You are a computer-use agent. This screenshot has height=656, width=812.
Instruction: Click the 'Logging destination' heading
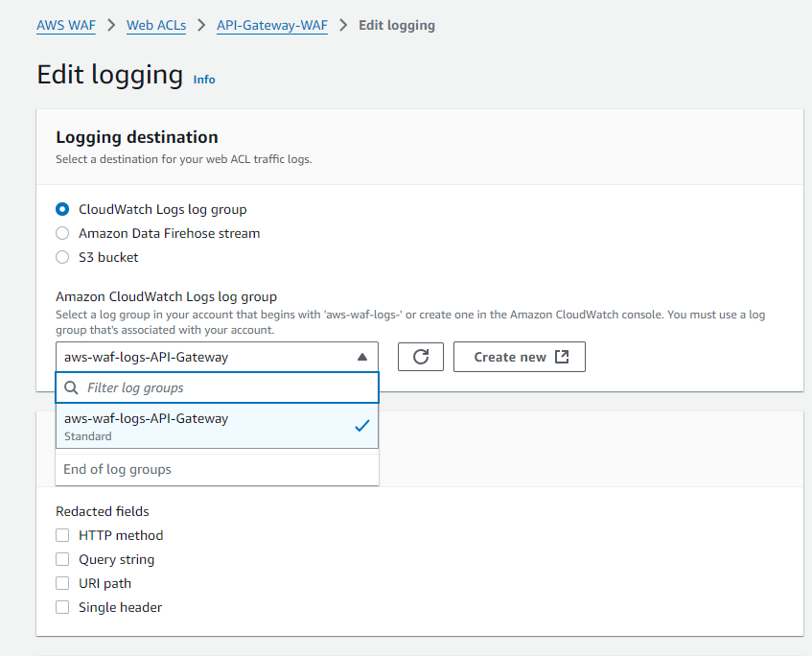coord(137,137)
